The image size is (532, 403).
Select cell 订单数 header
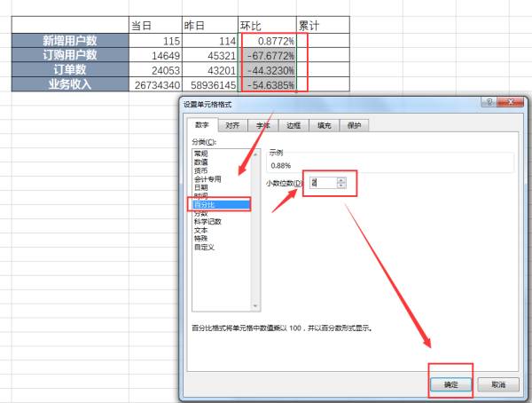(70, 69)
